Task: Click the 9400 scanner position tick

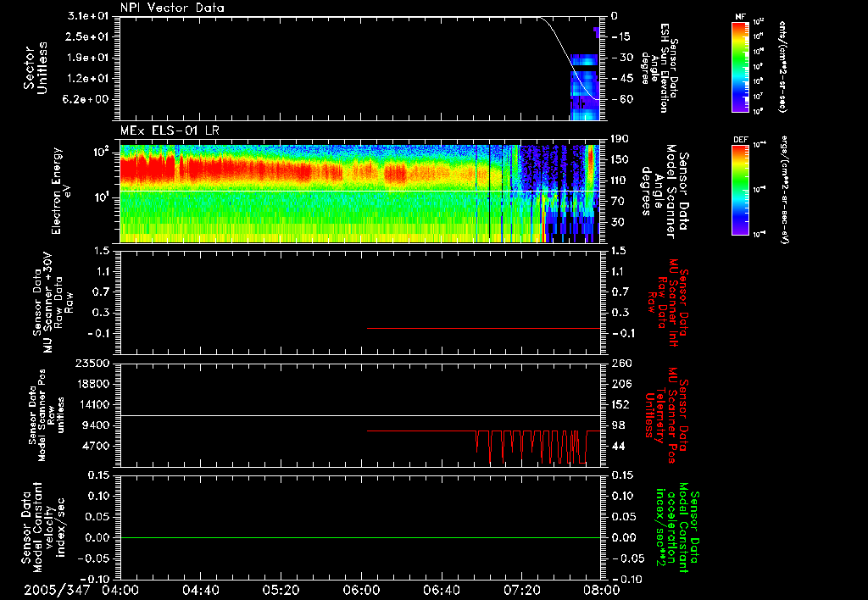Action: 97,425
